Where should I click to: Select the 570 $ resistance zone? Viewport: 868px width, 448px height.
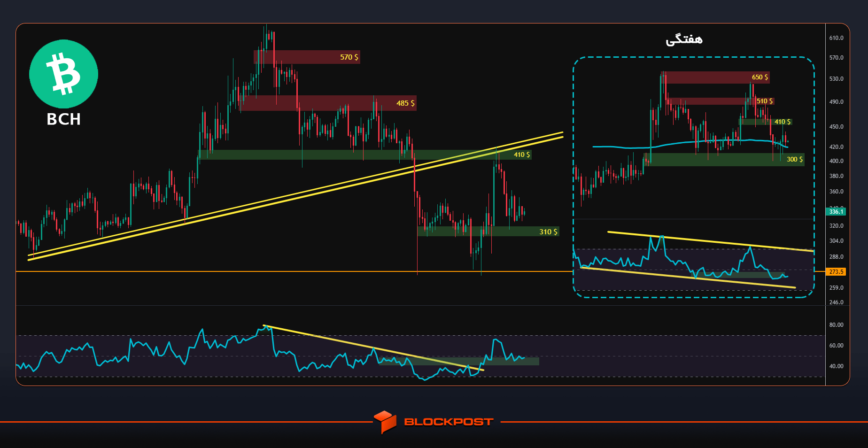click(x=307, y=57)
